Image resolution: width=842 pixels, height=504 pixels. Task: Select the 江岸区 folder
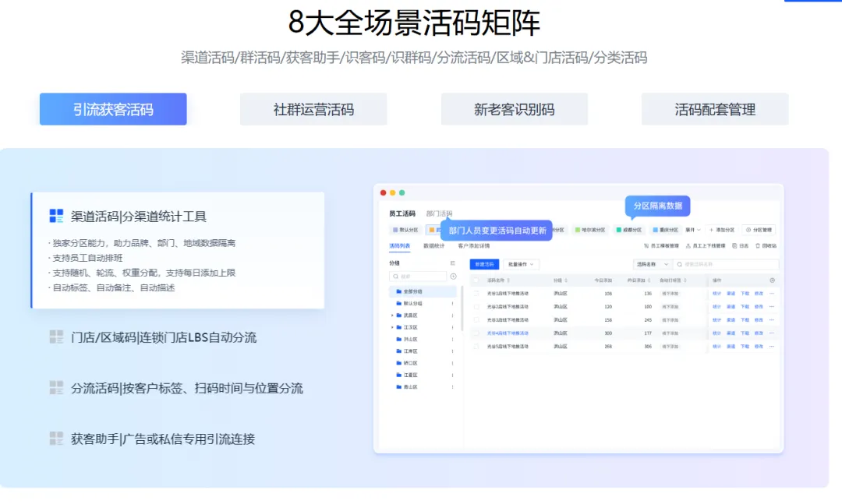point(423,351)
